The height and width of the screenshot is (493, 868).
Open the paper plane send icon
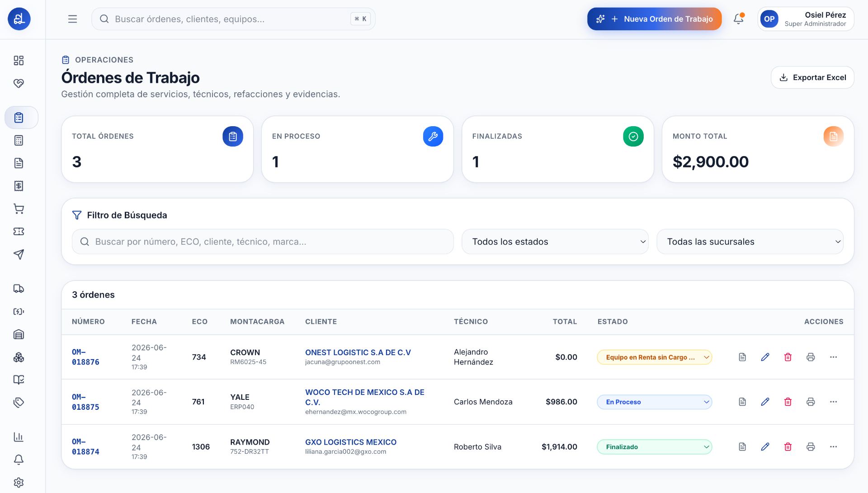(x=19, y=254)
